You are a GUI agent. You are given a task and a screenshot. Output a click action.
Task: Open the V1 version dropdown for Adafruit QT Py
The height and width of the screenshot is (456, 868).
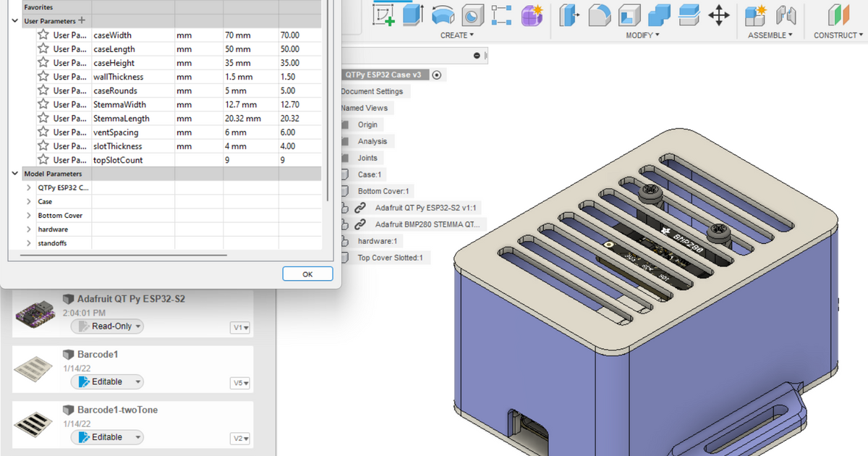click(x=241, y=328)
